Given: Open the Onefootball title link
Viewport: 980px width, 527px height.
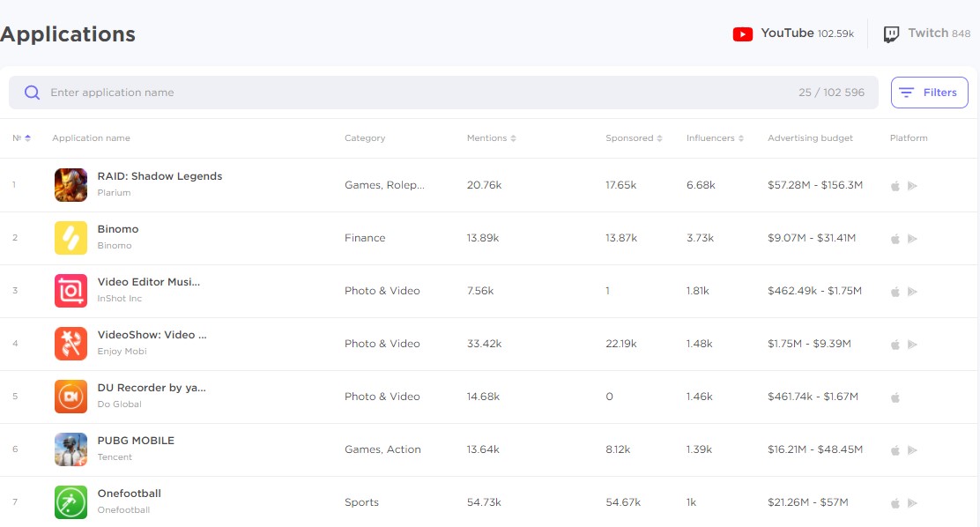Looking at the screenshot, I should pyautogui.click(x=130, y=494).
